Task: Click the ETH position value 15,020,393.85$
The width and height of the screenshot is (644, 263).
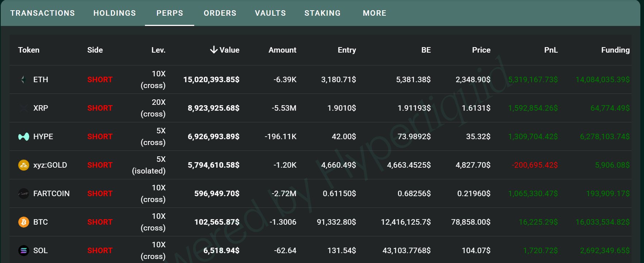Action: click(211, 80)
